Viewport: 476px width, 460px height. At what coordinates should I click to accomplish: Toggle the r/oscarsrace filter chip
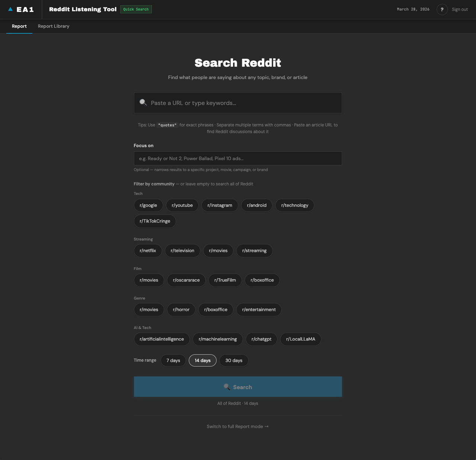point(186,280)
